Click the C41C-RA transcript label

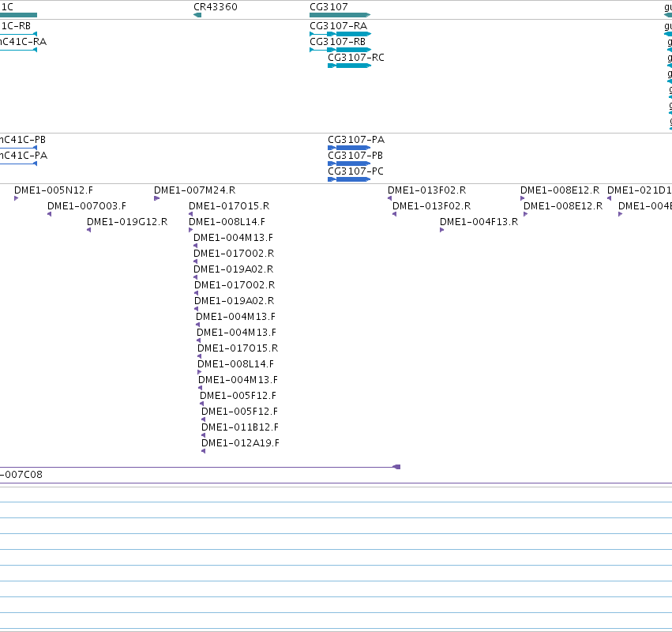pyautogui.click(x=23, y=42)
